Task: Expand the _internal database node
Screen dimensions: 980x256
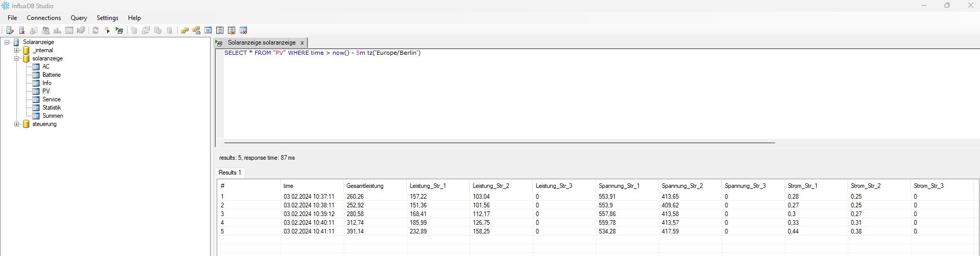Action: [x=17, y=50]
